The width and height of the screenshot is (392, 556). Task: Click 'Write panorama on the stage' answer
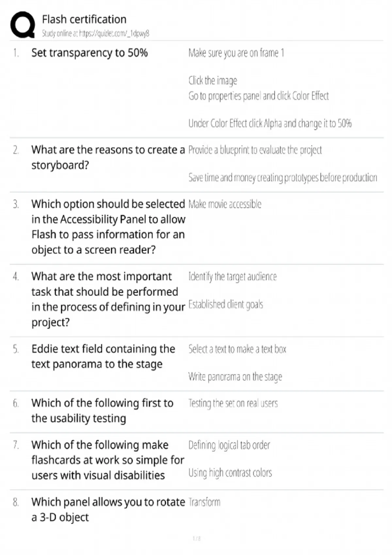pyautogui.click(x=235, y=377)
